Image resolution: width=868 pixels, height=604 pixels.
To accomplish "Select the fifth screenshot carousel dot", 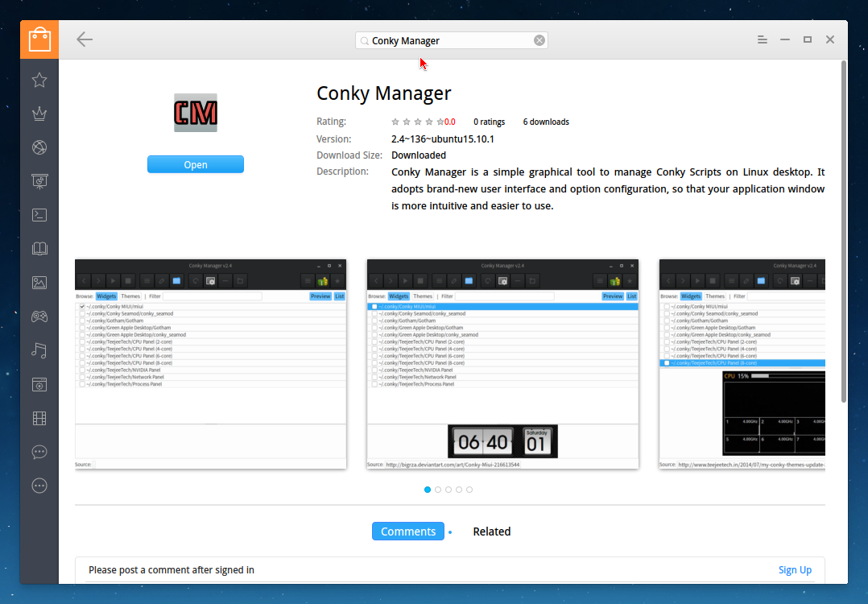I will pyautogui.click(x=469, y=490).
